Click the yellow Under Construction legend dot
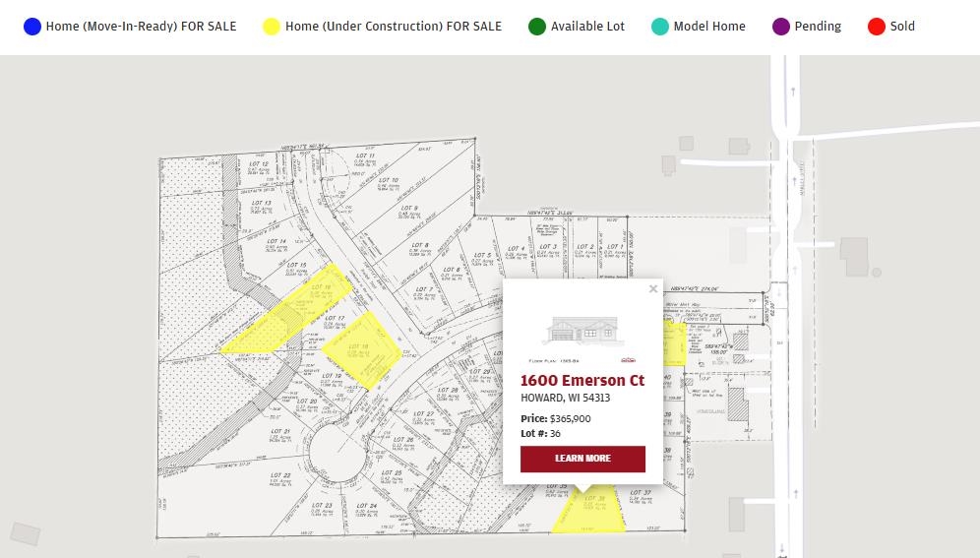 (x=272, y=27)
